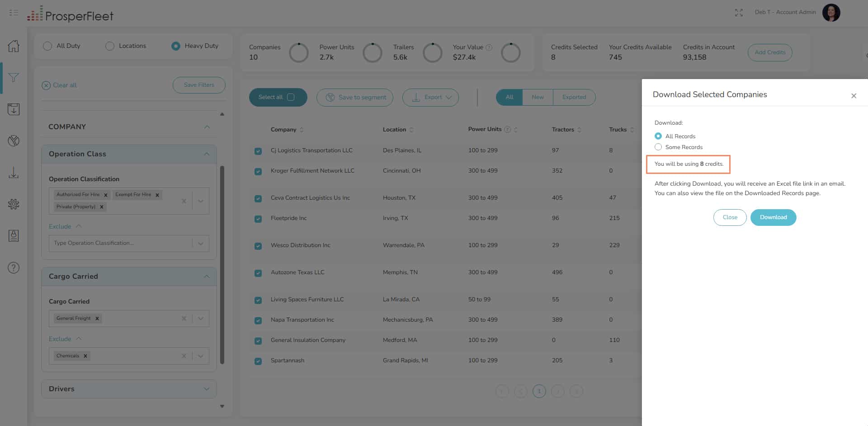868x426 pixels.
Task: Click the Download button
Action: (x=773, y=217)
